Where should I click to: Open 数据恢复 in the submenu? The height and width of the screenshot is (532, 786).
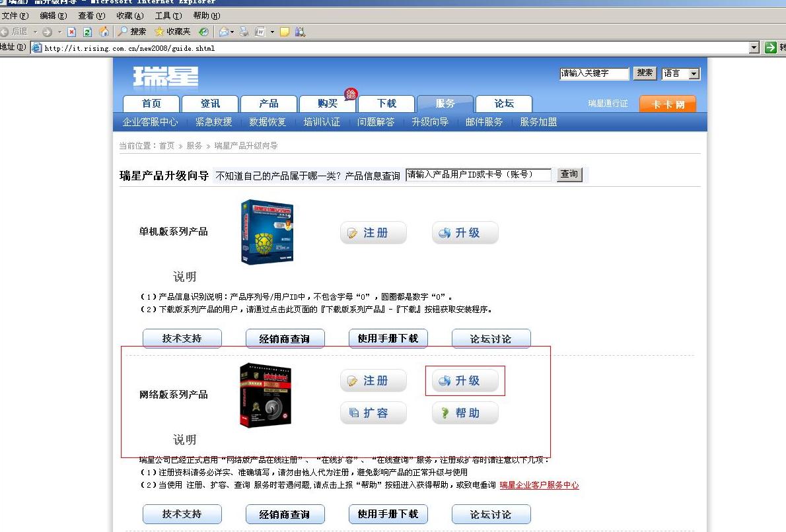coord(268,122)
